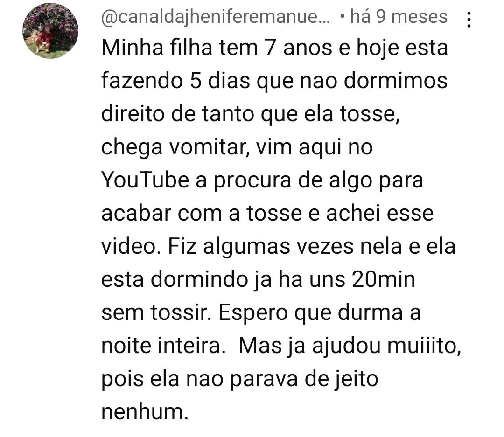The height and width of the screenshot is (437, 504).
Task: Click the number "7" in "7 anos"
Action: click(x=271, y=48)
